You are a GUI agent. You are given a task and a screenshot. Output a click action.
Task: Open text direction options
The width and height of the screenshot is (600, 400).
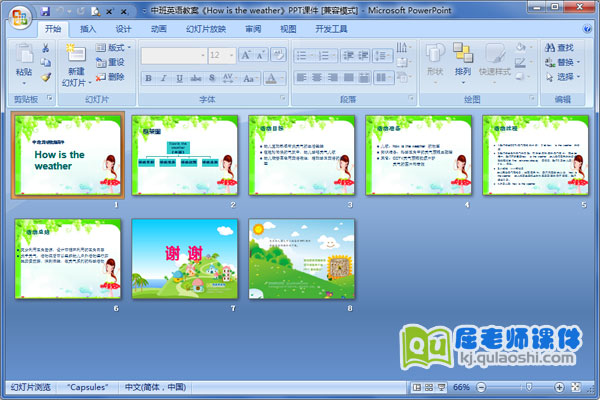[403, 47]
